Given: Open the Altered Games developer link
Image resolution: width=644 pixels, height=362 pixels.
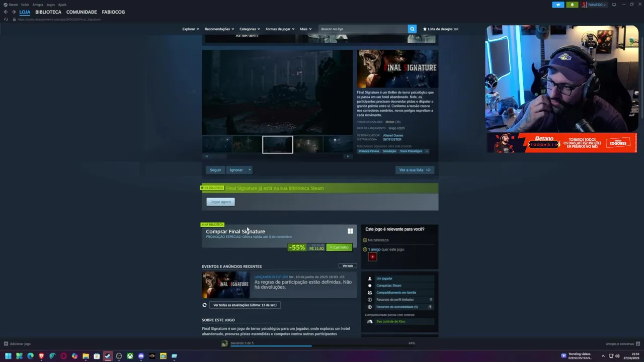Looking at the screenshot, I should tap(393, 135).
